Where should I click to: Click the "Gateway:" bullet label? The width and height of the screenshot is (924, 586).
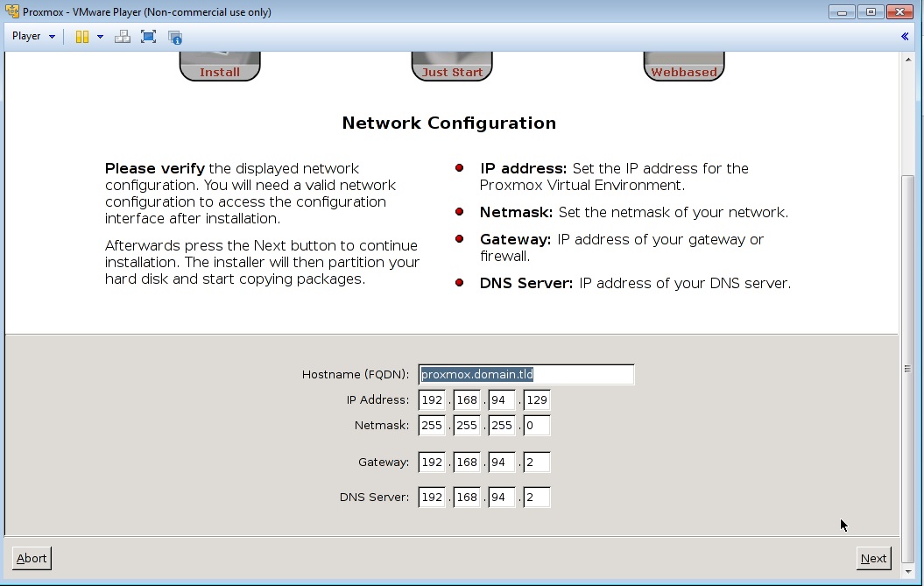(x=515, y=239)
